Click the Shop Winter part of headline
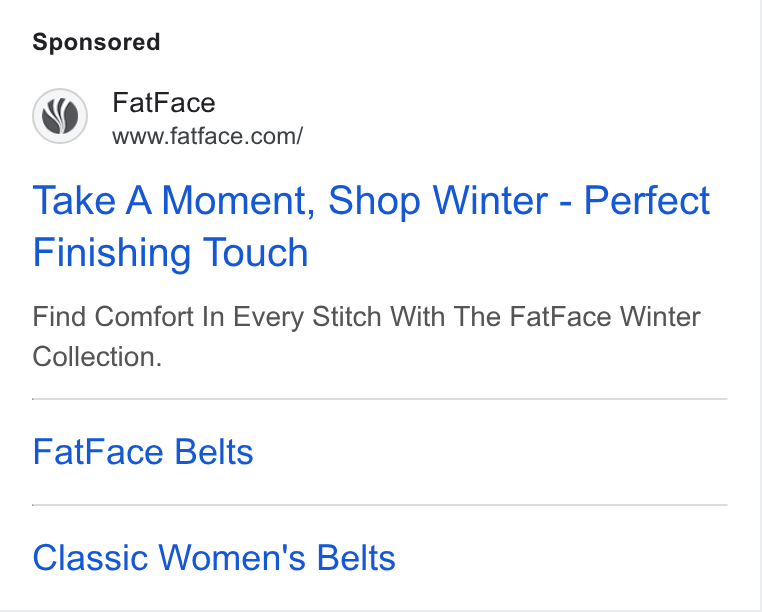762x612 pixels. point(438,200)
